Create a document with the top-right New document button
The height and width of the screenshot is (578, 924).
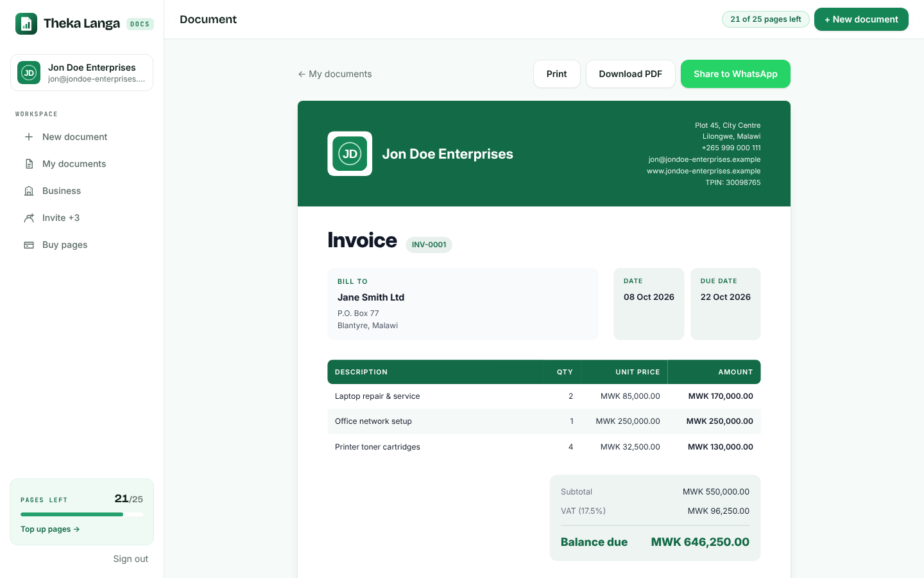point(861,19)
